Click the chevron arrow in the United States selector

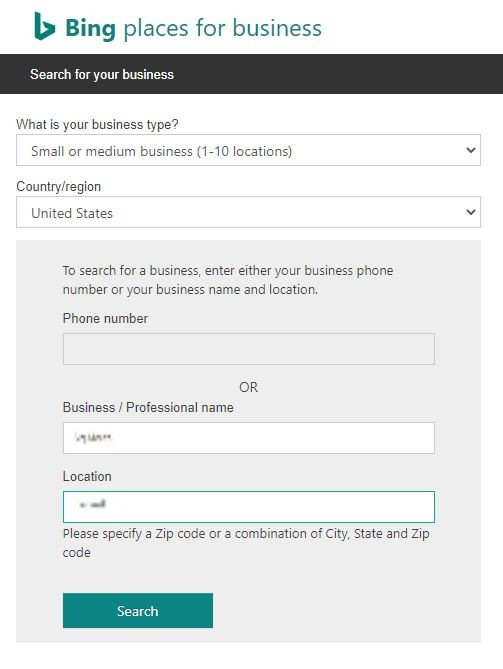click(471, 212)
